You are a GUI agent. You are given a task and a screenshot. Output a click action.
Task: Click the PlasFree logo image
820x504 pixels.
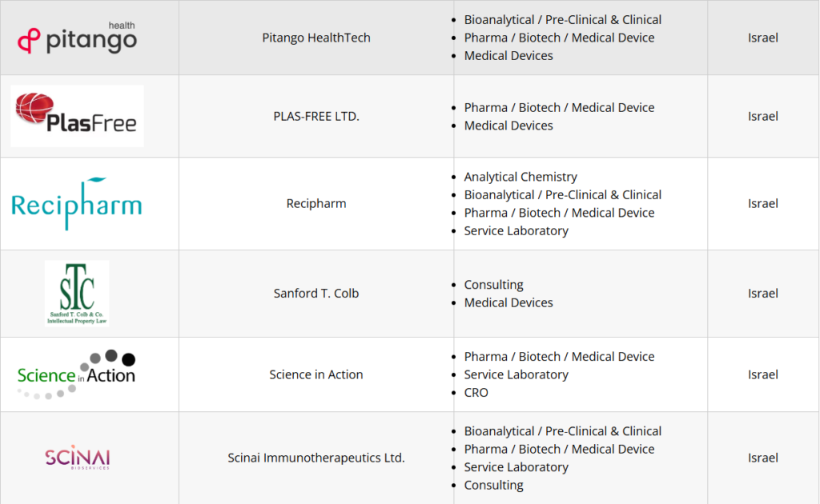[x=77, y=116]
